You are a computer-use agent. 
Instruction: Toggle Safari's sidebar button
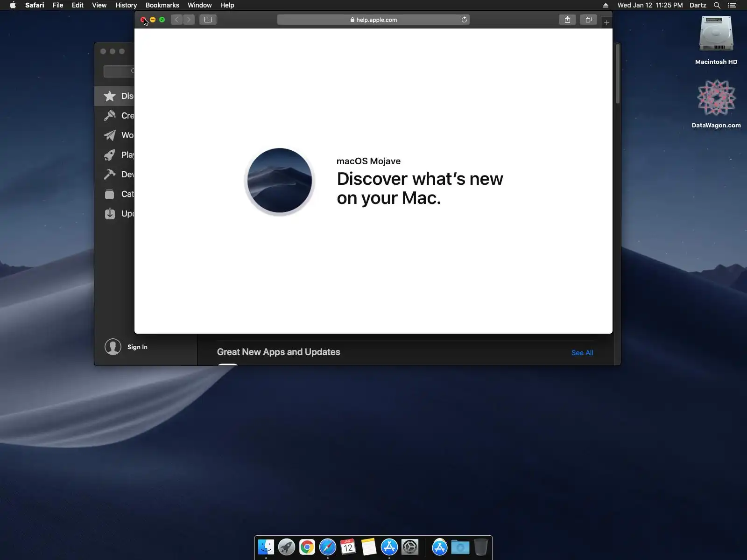208,20
